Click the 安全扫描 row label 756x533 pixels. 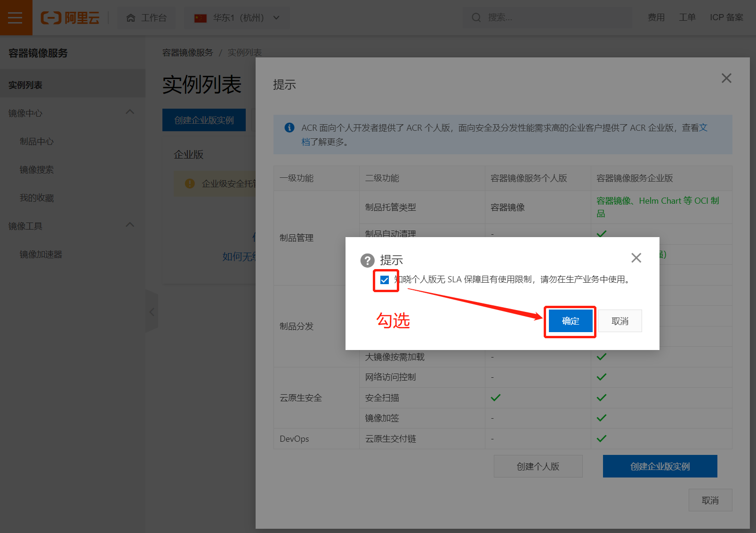pos(382,398)
